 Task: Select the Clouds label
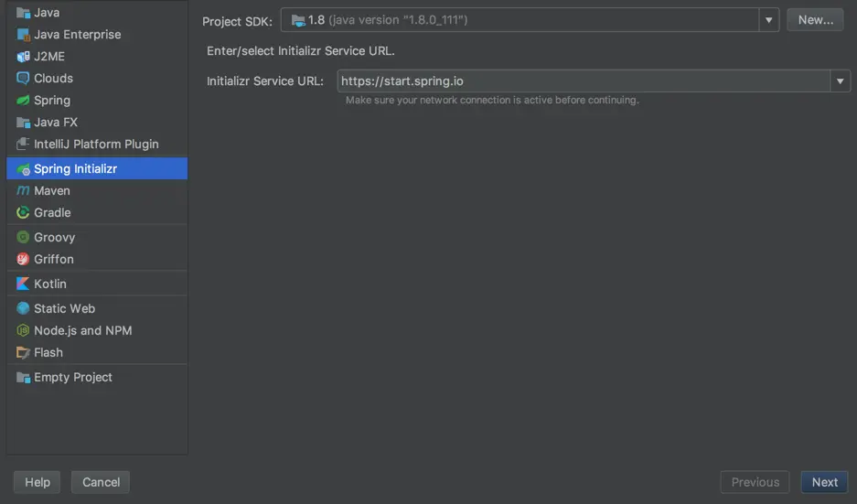pos(54,78)
